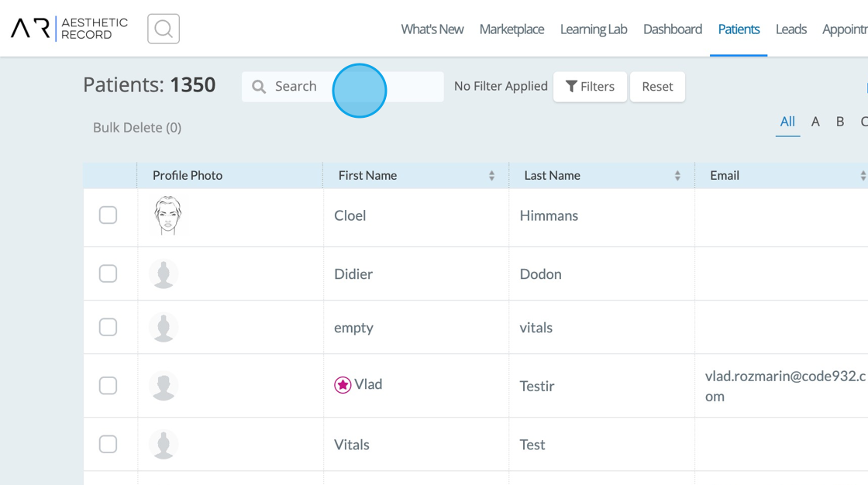Filter patients by letter A
Screen dimensions: 868x485
click(x=815, y=122)
